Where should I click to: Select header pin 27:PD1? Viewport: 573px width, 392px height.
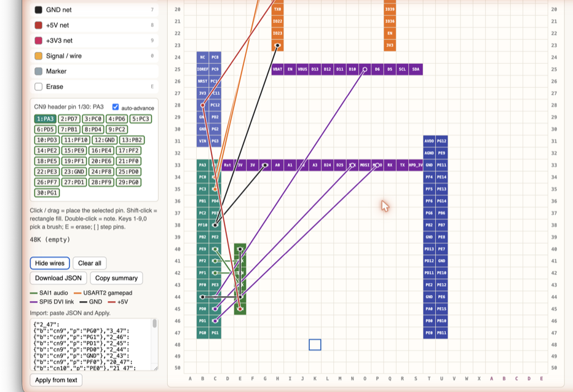pos(74,182)
